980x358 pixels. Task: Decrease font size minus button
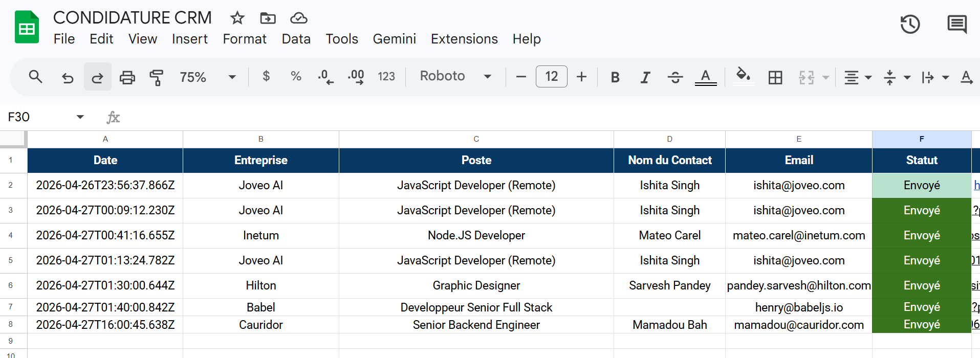coord(521,77)
